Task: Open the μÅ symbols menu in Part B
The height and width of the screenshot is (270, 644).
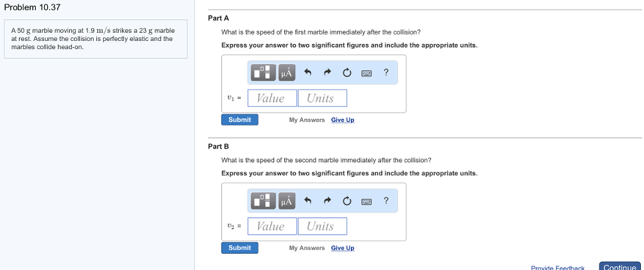Action: [x=287, y=201]
